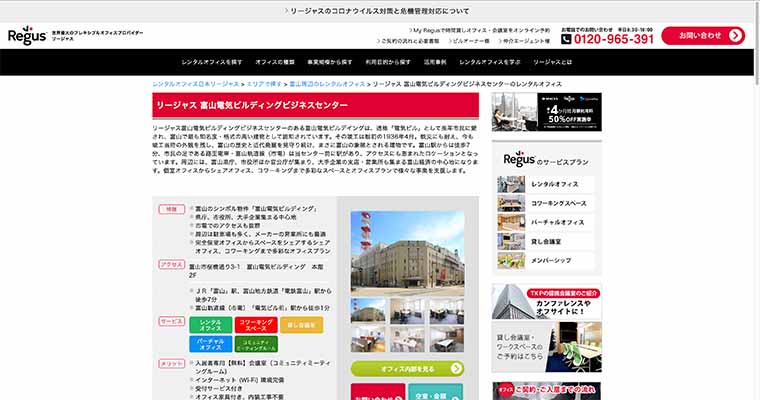760x400 pixels.
Task: Open エリアで探す breadcrumb link
Action: 263,85
